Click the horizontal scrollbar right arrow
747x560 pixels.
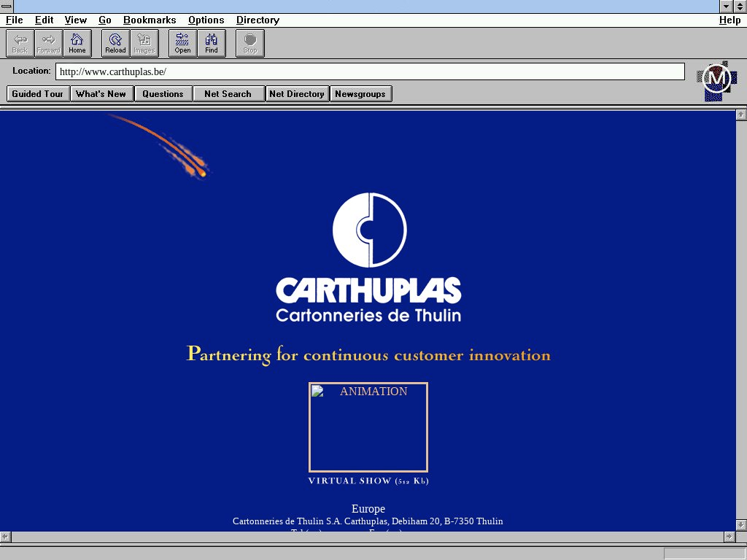pos(729,537)
